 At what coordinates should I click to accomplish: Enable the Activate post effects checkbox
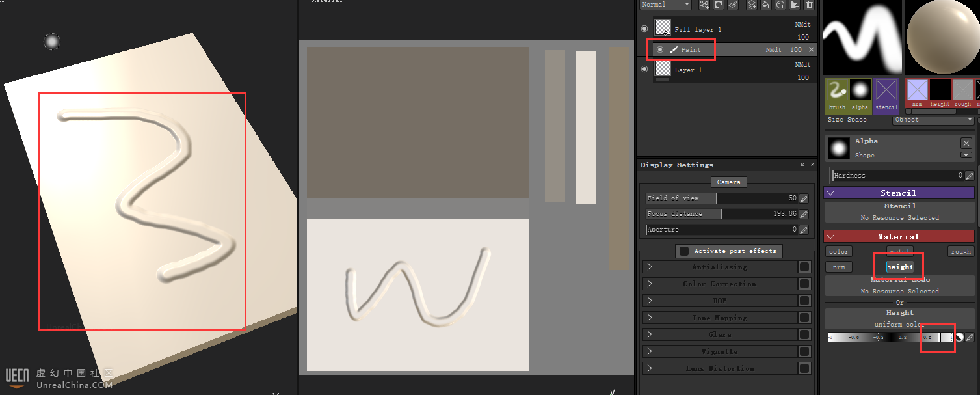click(x=683, y=251)
